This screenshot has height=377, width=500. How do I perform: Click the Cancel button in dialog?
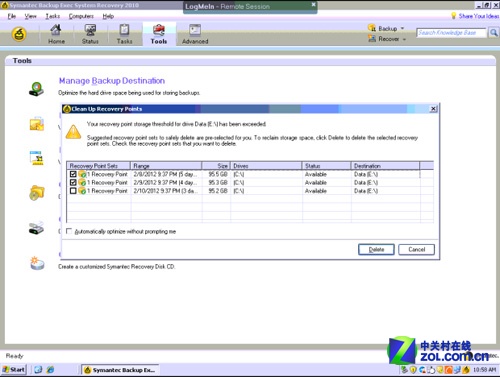tap(417, 249)
